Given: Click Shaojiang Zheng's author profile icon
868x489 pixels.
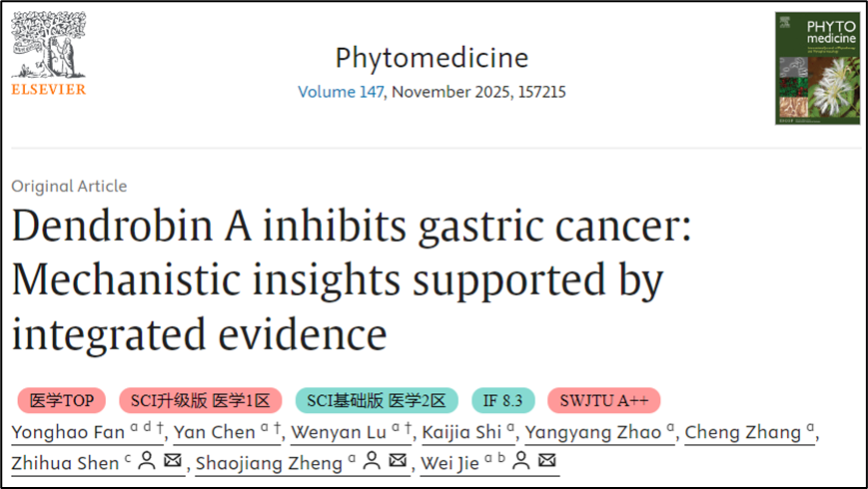Looking at the screenshot, I should pyautogui.click(x=370, y=462).
